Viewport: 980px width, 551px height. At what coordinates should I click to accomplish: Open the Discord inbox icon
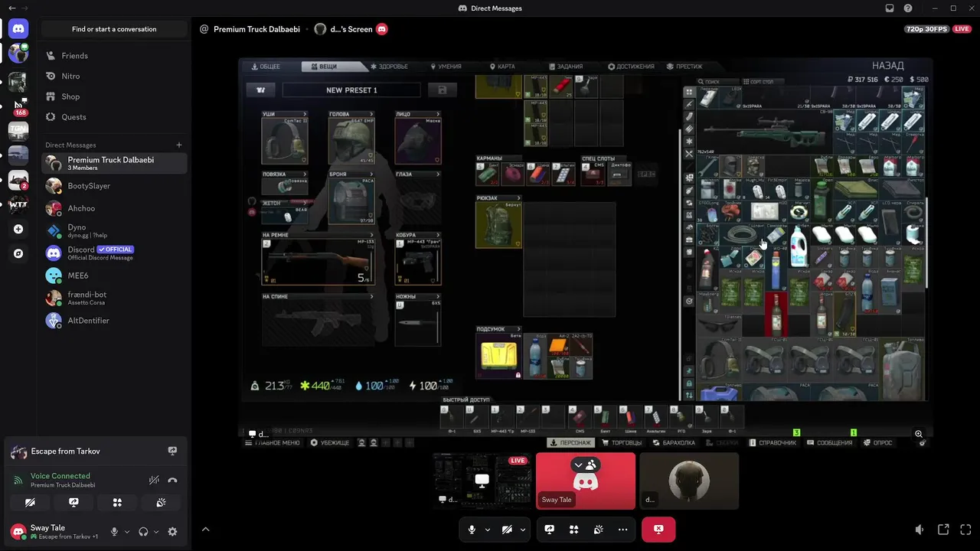pos(890,8)
